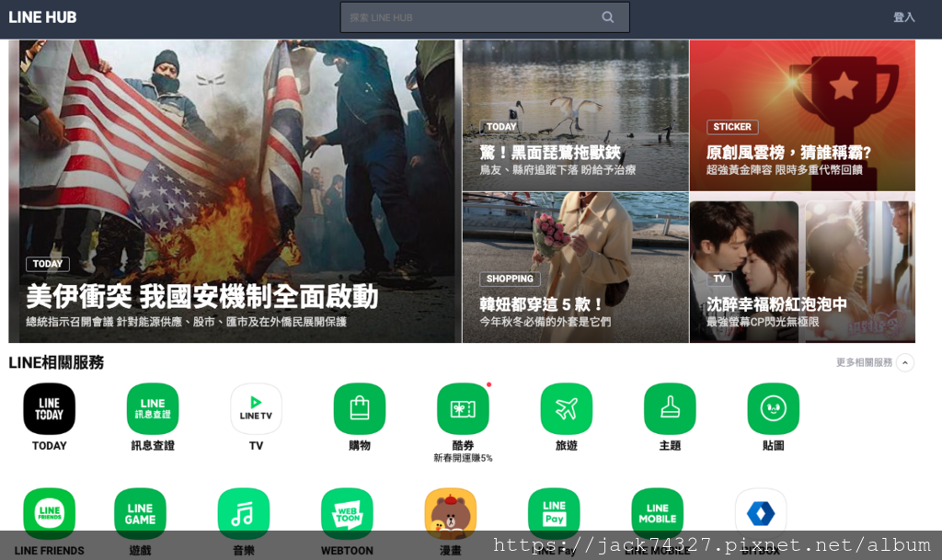The width and height of the screenshot is (942, 560).
Task: Open the LINE TODAY service icon
Action: [50, 409]
